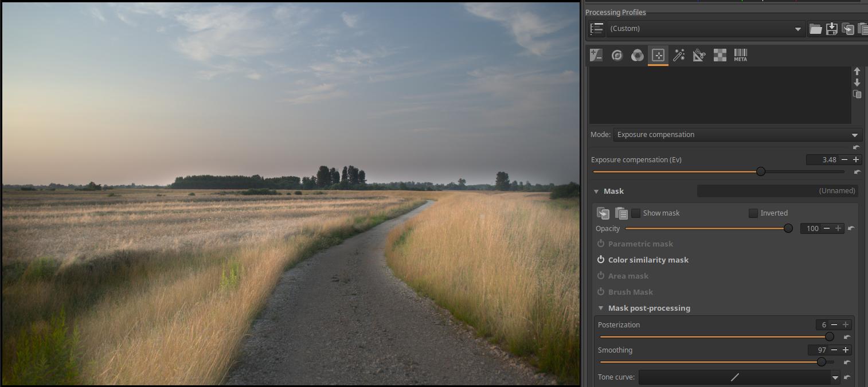Decrease Smoothing value with the minus button
The height and width of the screenshot is (387, 868).
[834, 350]
